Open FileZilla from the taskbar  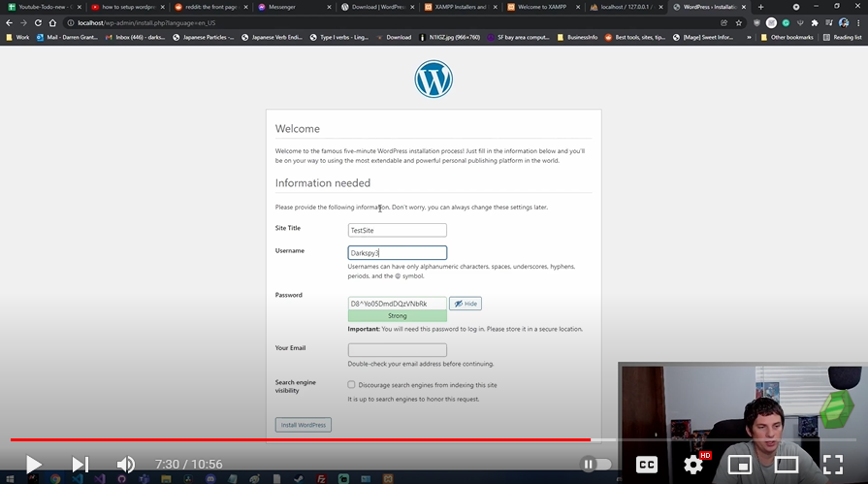click(321, 479)
